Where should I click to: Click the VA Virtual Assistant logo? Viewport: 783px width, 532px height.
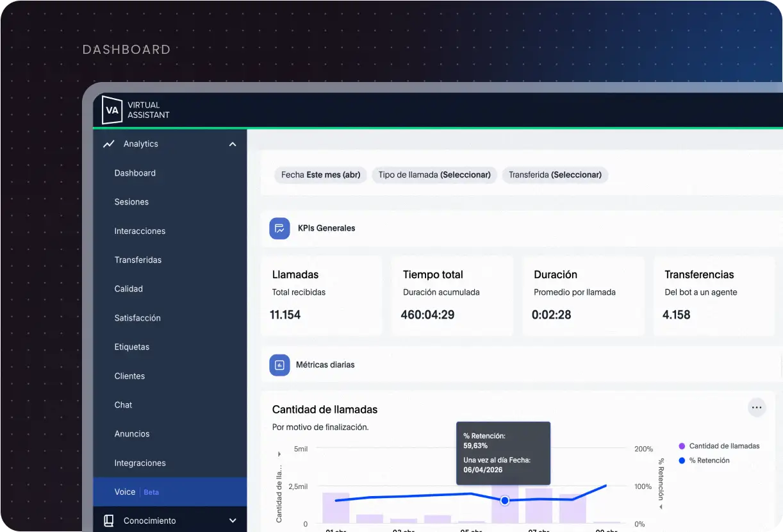113,110
